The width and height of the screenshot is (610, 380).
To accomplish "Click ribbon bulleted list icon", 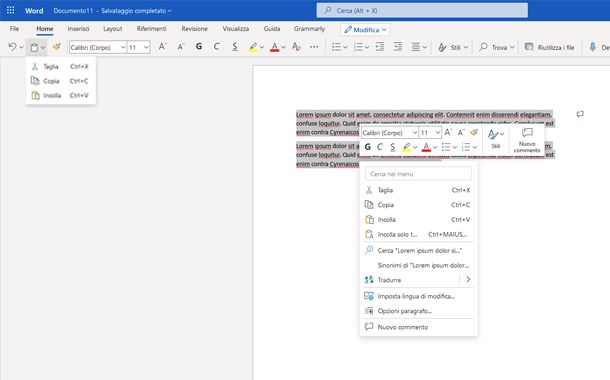I will coord(336,47).
